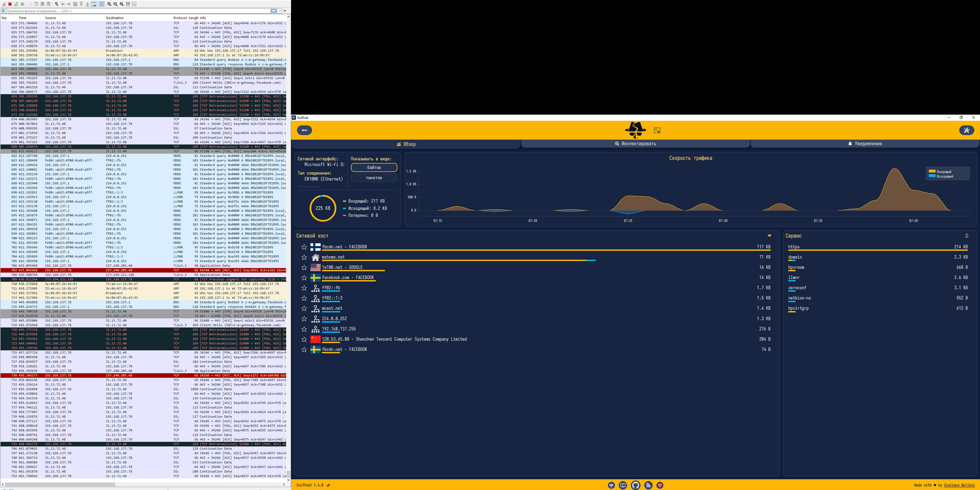Image resolution: width=980 pixels, height=490 pixels.
Task: Stop the Wireshark packet capture
Action: (10, 4)
